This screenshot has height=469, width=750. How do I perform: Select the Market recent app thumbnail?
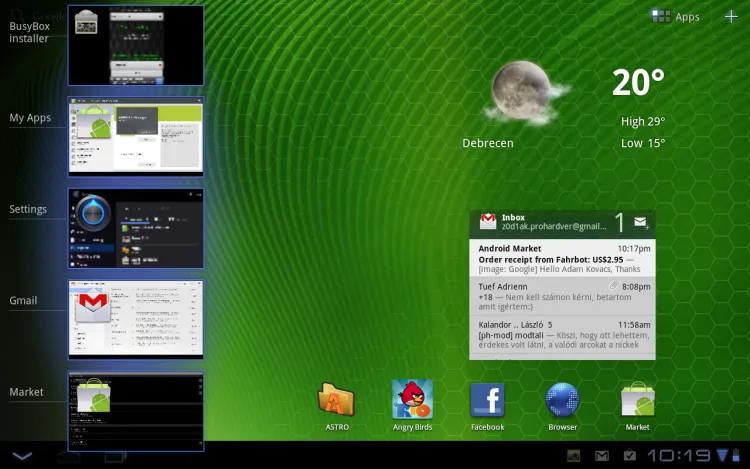point(136,411)
